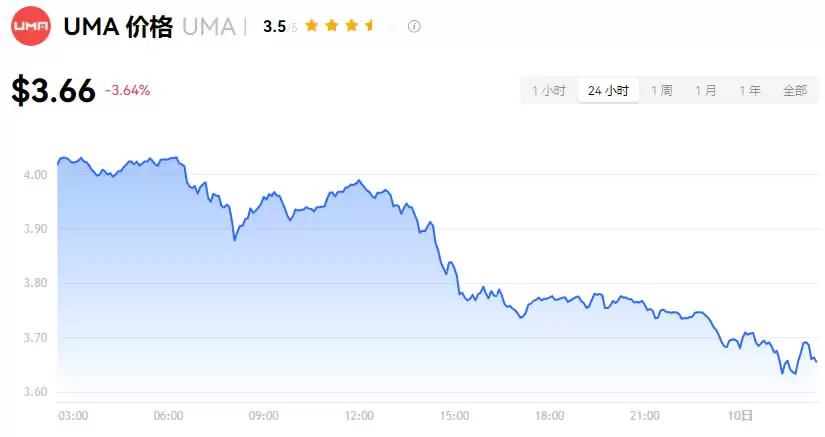825x437 pixels.
Task: Click the $3.66 current price
Action: pos(54,91)
